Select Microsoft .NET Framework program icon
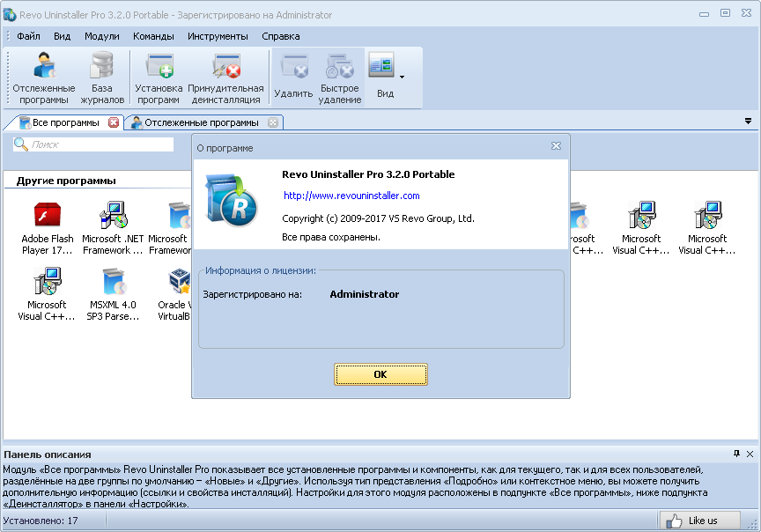 (x=113, y=228)
